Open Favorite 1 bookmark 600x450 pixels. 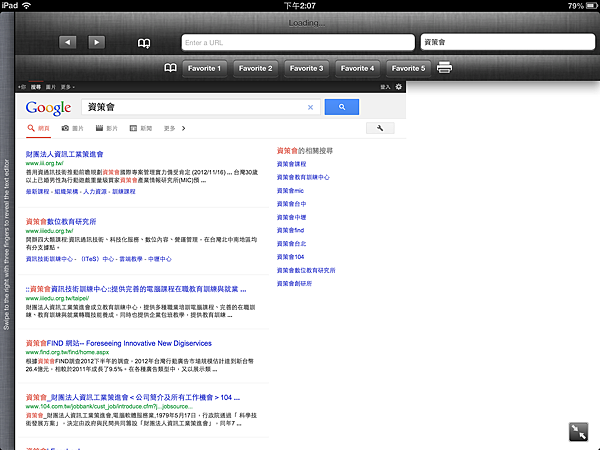tap(204, 68)
